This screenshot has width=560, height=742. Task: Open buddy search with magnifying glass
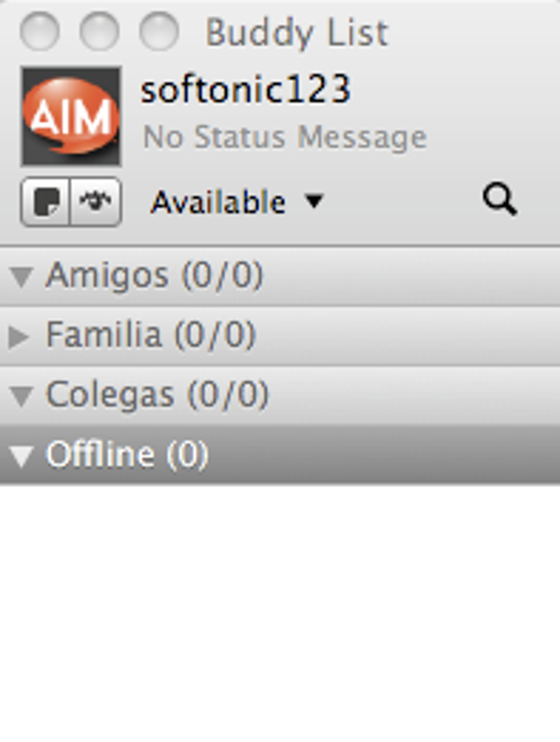click(500, 199)
